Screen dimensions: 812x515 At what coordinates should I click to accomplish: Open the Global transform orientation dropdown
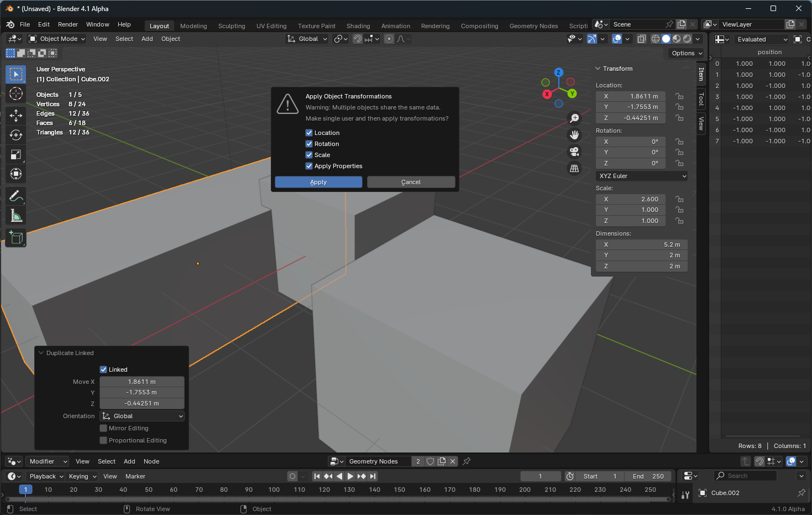tap(307, 39)
